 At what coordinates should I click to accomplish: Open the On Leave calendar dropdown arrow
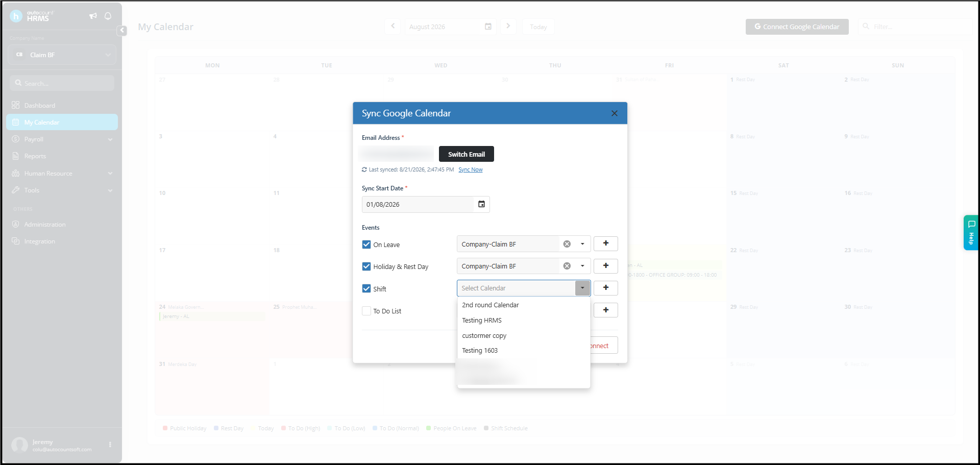point(582,244)
